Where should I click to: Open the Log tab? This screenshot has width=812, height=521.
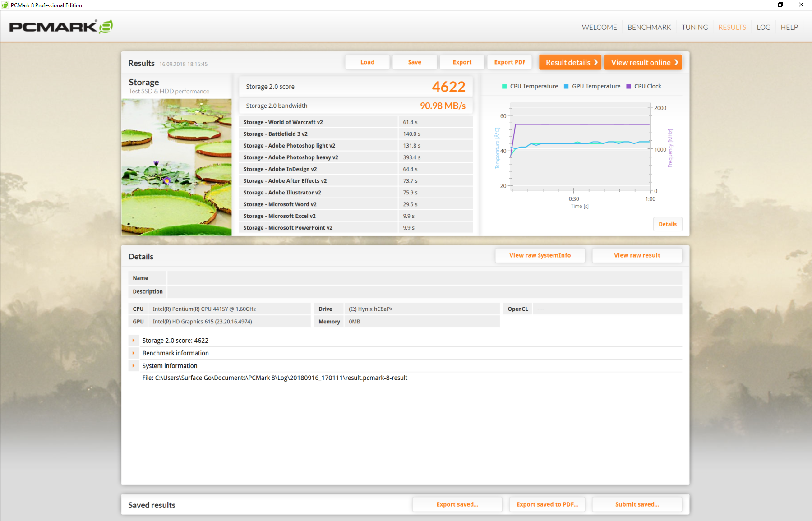coord(763,27)
